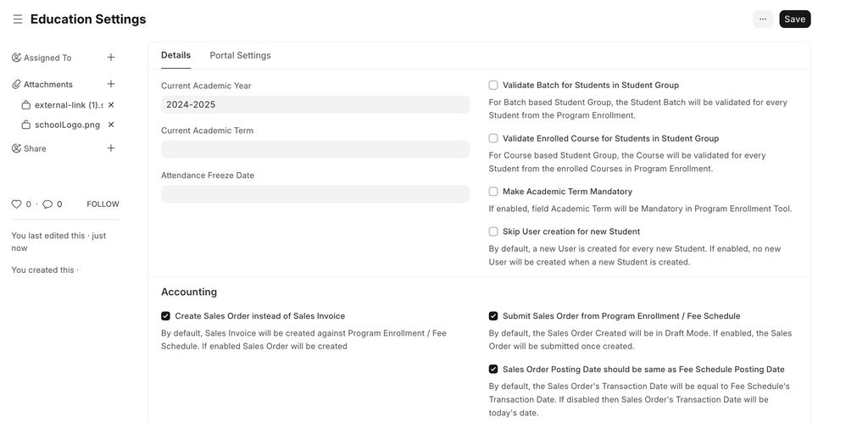
Task: Select the Details tab
Action: tap(175, 55)
